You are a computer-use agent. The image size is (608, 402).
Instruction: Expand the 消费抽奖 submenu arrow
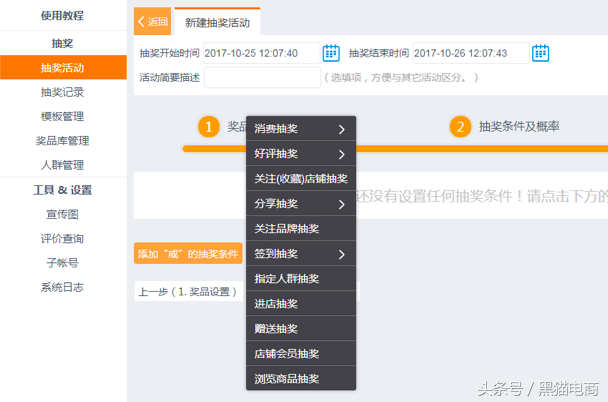pos(341,129)
